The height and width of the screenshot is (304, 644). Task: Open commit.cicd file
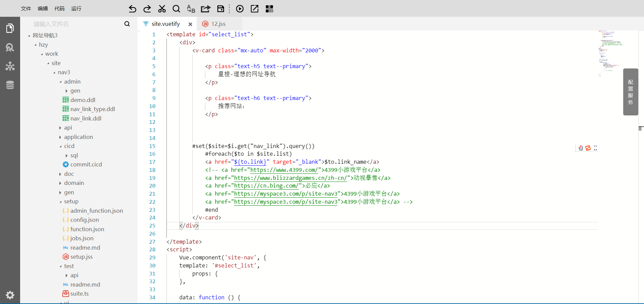86,164
